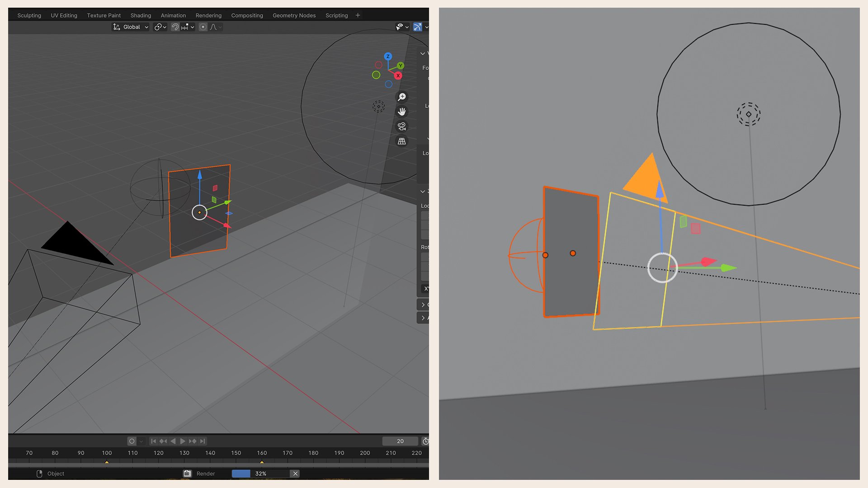Click the current frame field showing 20
The width and height of the screenshot is (868, 488).
tap(400, 441)
